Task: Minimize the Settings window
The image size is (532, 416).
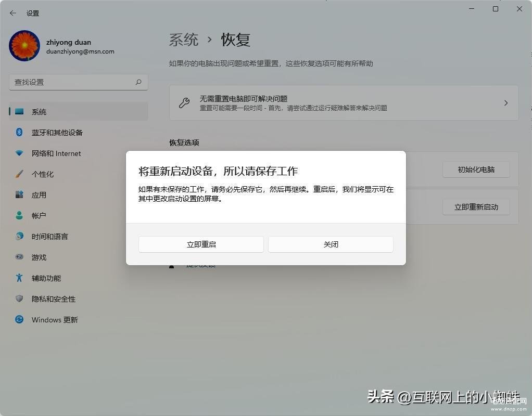Action: [472, 9]
